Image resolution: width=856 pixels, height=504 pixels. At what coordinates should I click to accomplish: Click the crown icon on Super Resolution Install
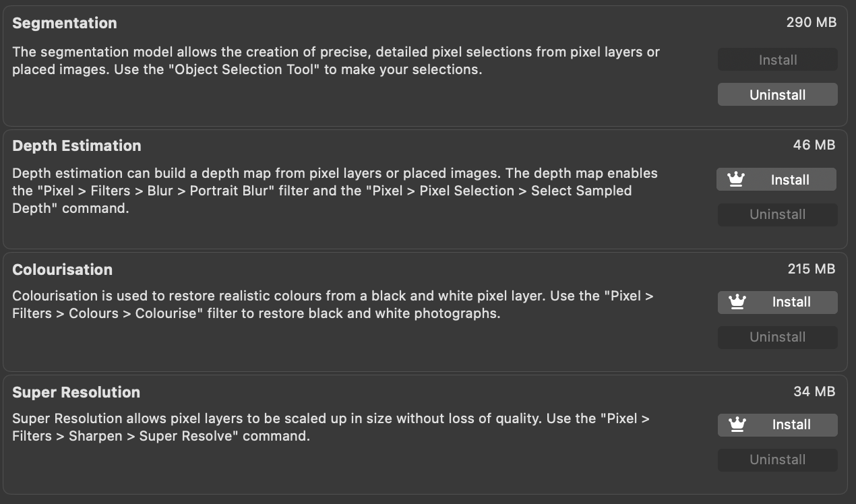(737, 425)
